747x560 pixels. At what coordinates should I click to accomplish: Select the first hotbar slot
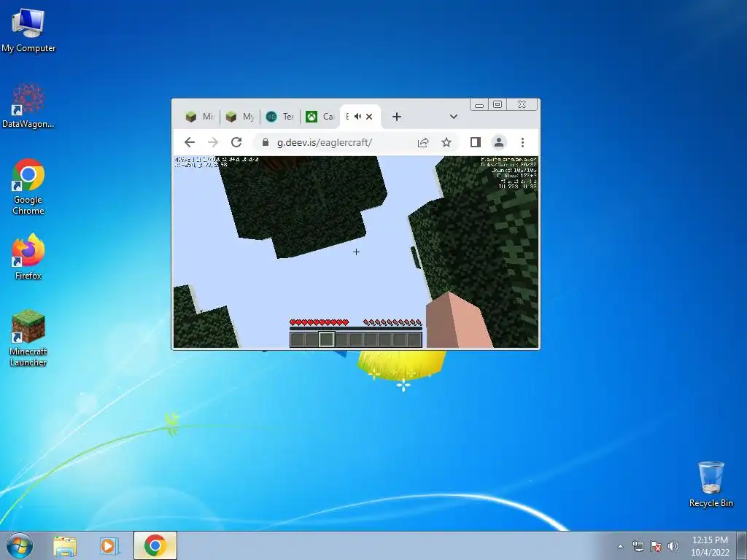point(298,340)
